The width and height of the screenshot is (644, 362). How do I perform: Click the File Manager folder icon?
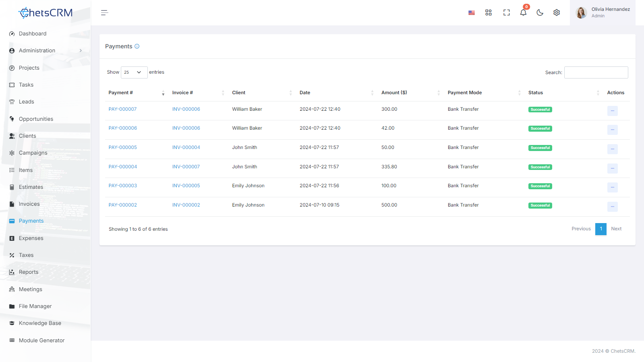tap(12, 306)
